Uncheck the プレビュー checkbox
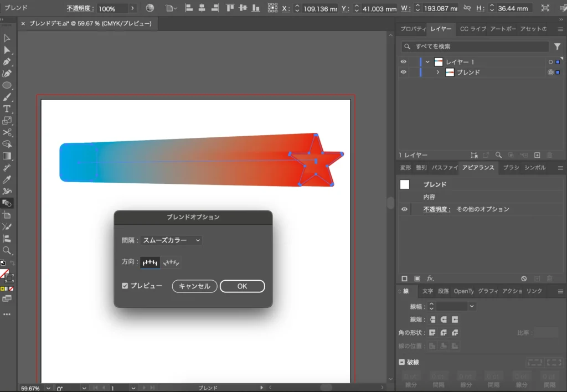The height and width of the screenshot is (392, 567). click(x=125, y=286)
